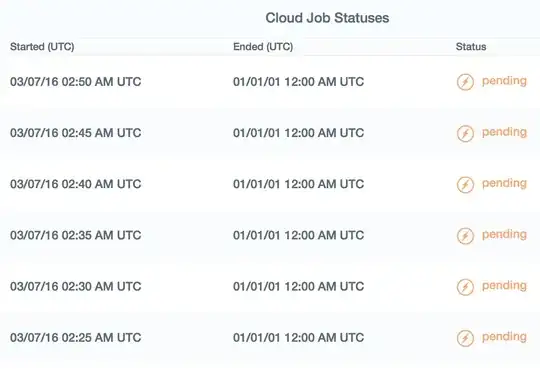Select start time 03/07/16 02:50 AM UTC

[x=75, y=82]
